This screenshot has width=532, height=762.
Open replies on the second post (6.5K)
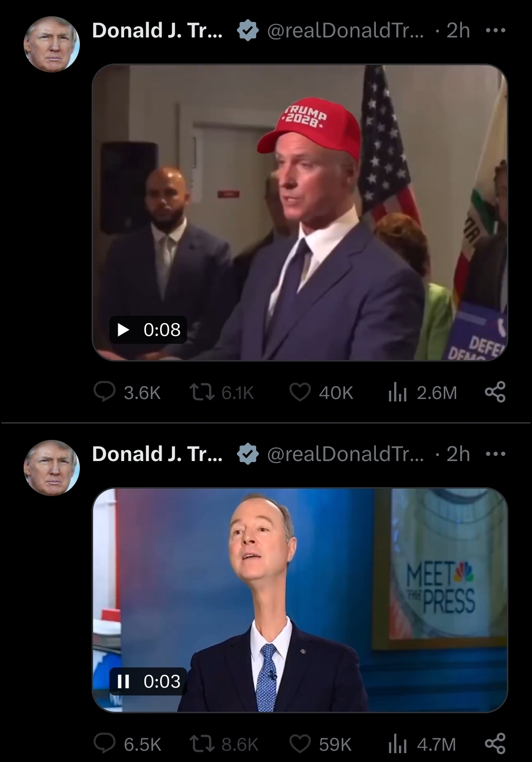127,744
